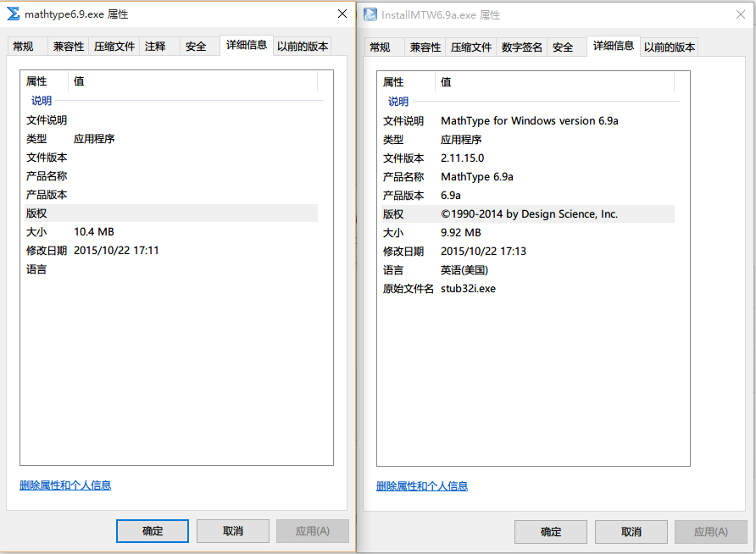This screenshot has height=554, width=756.
Task: Click 删除属性和个人信息 link in the mathtype6.9.exe window
Action: coord(65,485)
